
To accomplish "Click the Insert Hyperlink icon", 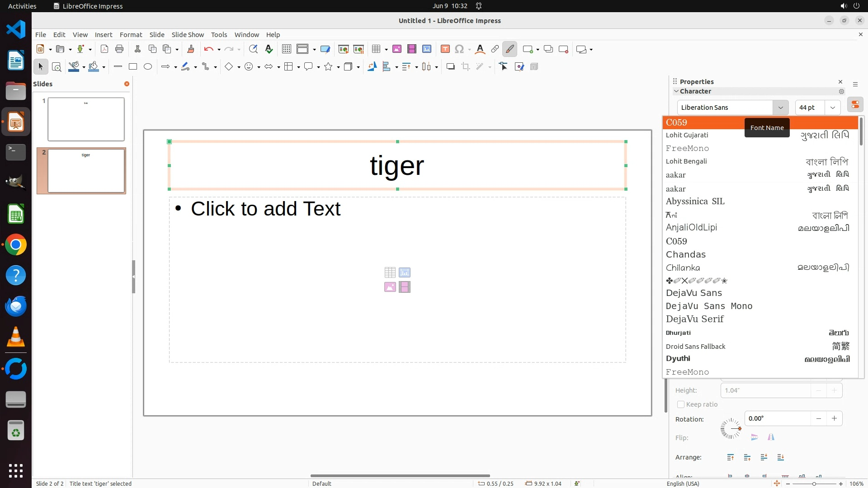I will (495, 49).
